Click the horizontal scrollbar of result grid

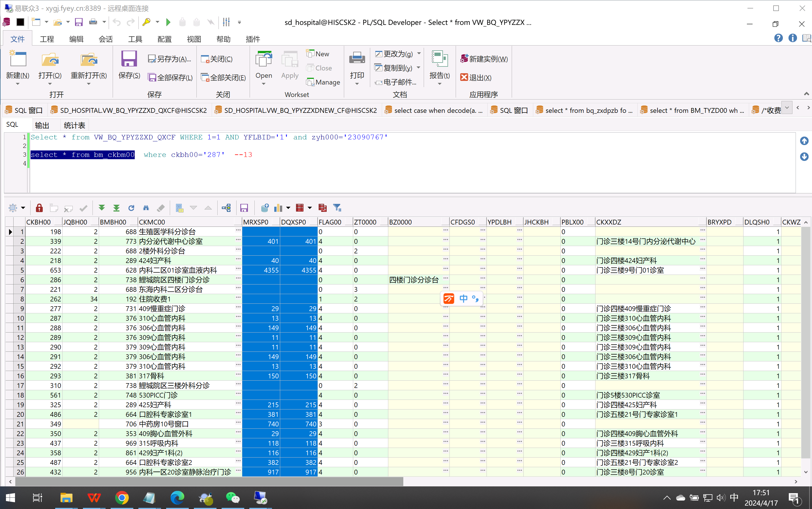[209, 481]
